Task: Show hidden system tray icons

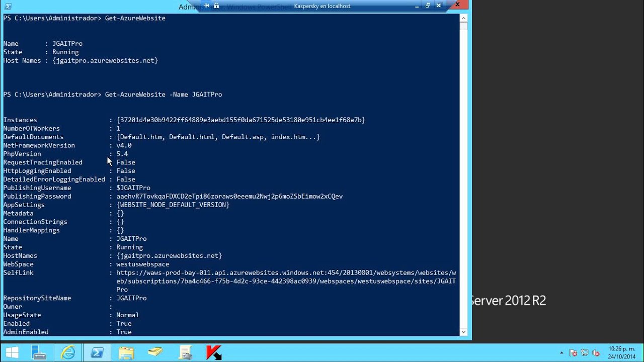Action: pyautogui.click(x=562, y=352)
